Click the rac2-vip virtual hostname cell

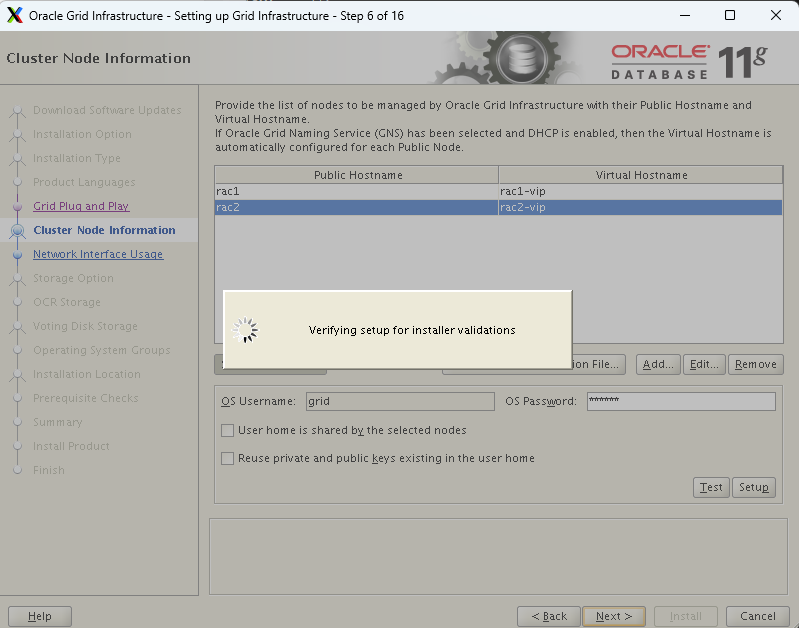[641, 207]
